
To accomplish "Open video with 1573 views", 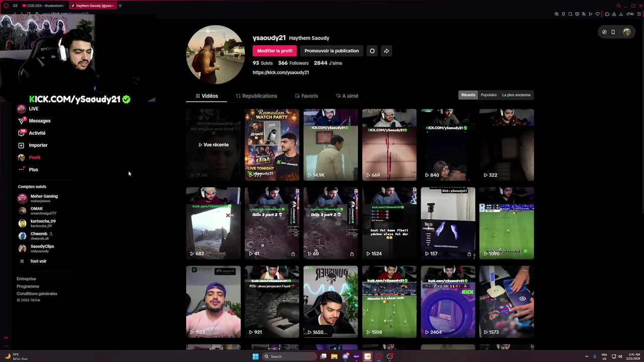I will pos(507,302).
